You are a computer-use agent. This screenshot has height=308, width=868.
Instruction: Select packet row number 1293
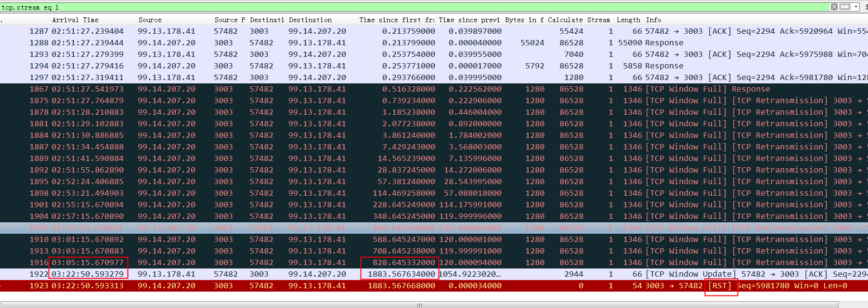[434, 54]
